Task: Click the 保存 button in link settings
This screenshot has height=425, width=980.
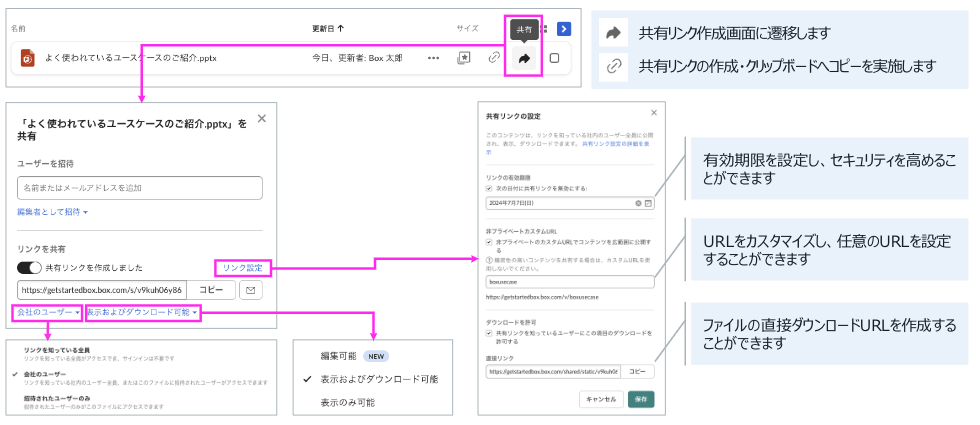Action: [x=642, y=399]
